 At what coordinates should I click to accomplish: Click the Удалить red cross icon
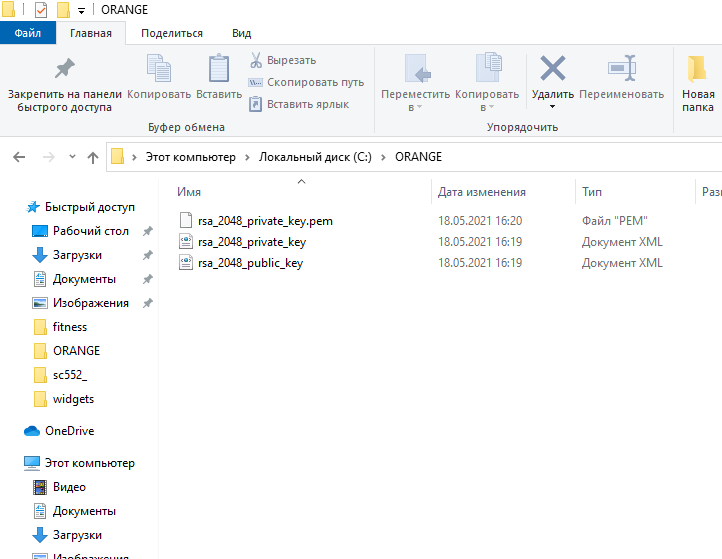click(553, 68)
